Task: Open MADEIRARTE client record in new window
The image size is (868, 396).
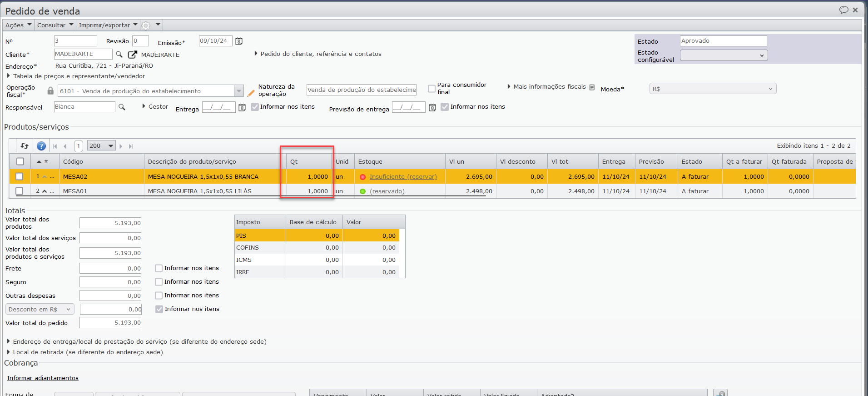Action: point(132,55)
